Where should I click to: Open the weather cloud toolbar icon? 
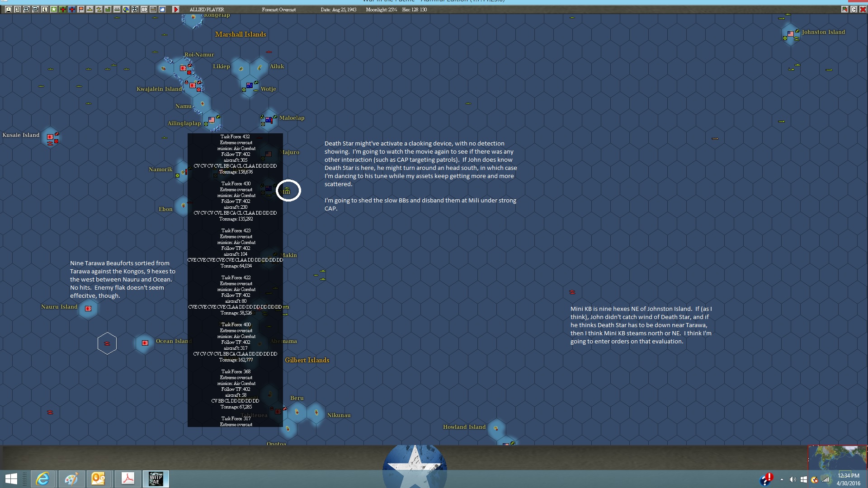point(162,9)
